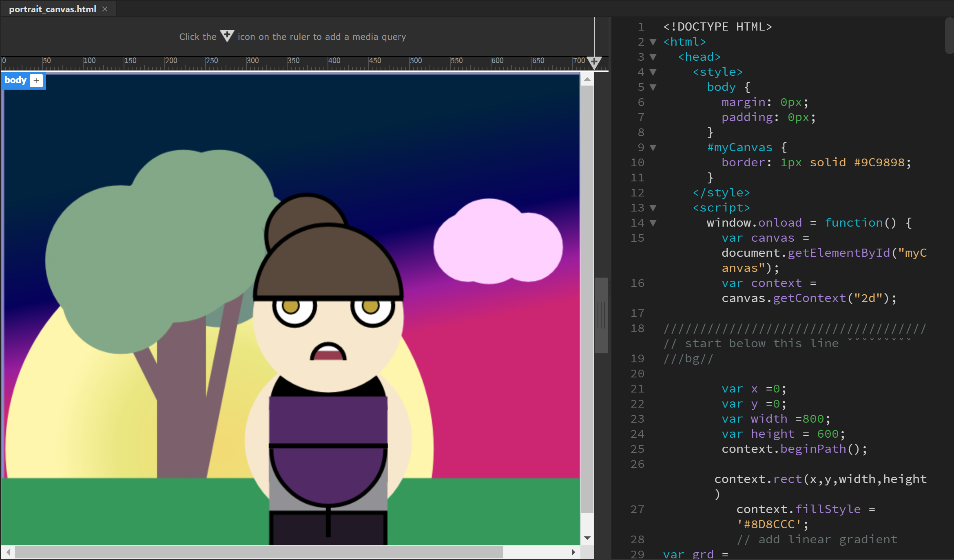954x560 pixels.
Task: Click the vertical scrollbar thumb in live view
Action: coord(587,299)
